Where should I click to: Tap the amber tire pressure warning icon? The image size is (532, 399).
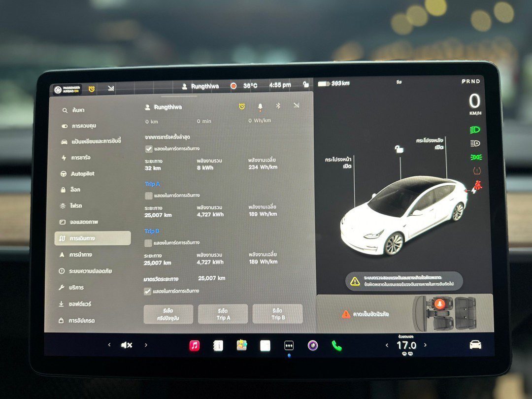click(477, 170)
